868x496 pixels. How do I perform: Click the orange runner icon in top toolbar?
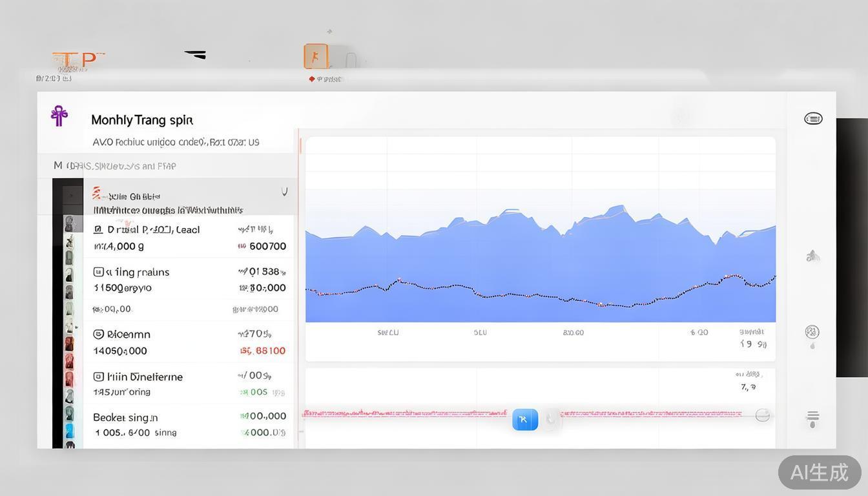tap(316, 57)
